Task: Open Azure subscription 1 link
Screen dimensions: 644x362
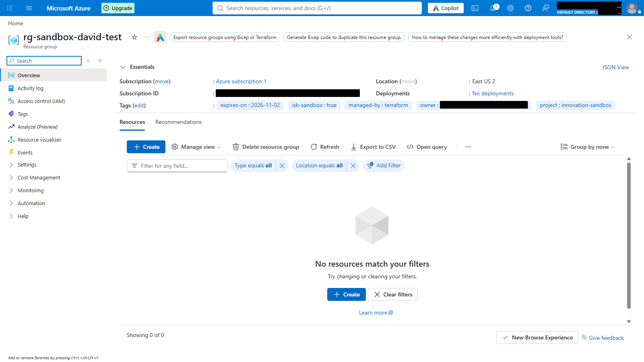Action: [x=241, y=81]
